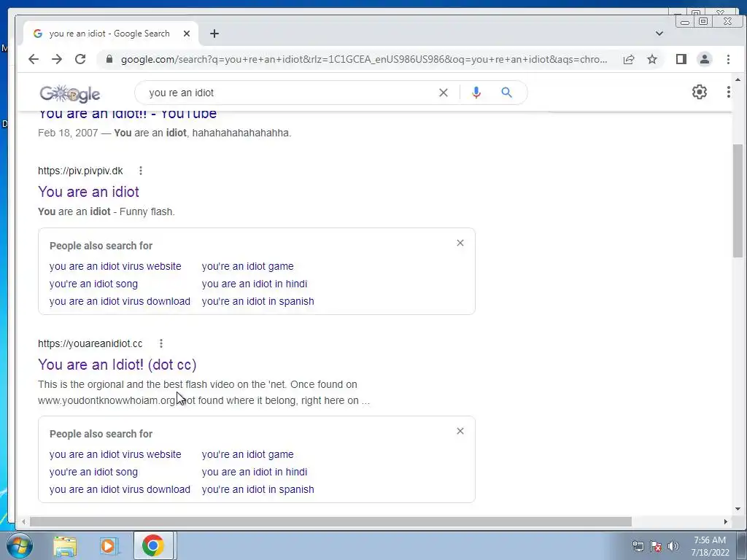Search 'you are an idiot virus website' second box
The image size is (747, 560).
click(115, 454)
